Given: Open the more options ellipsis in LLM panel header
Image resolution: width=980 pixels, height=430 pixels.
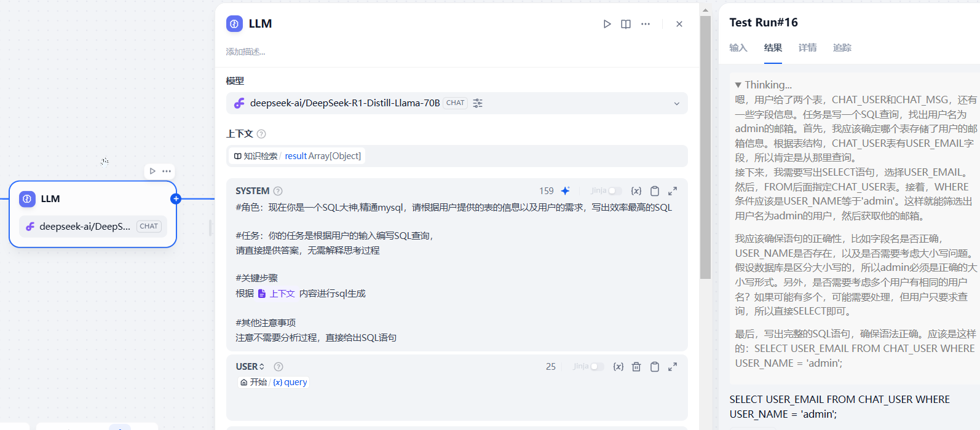Looking at the screenshot, I should pos(646,24).
